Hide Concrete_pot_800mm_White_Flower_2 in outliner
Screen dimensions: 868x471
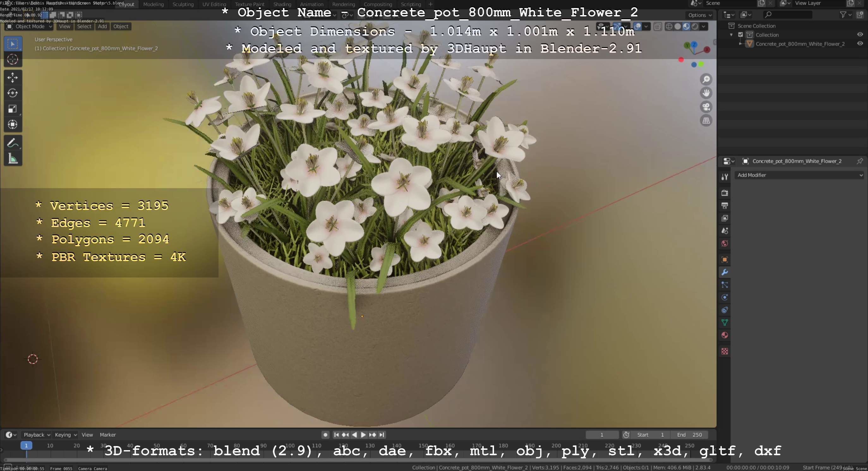860,44
